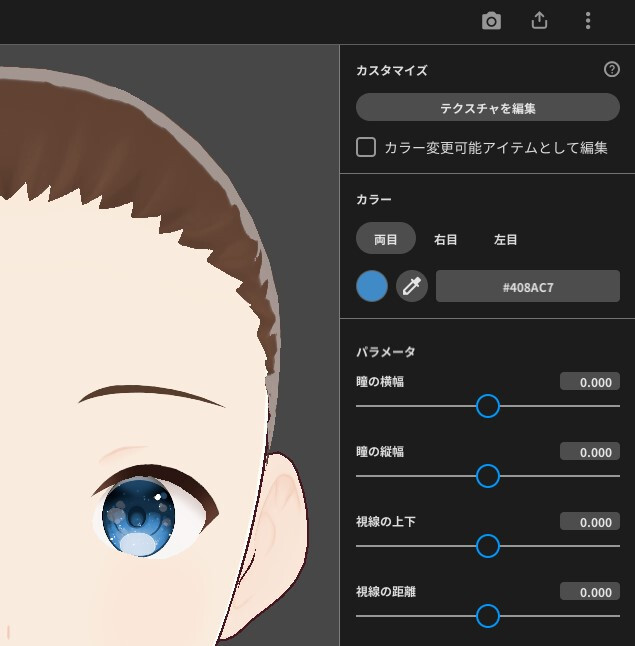Click the #408AC7 hex color field
The image size is (635, 646).
[x=528, y=287]
